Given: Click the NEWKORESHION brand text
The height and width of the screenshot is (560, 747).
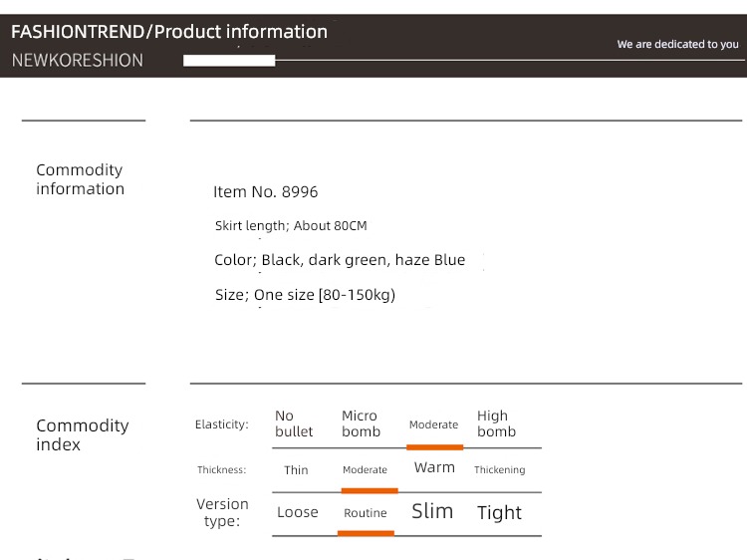Looking at the screenshot, I should (77, 61).
